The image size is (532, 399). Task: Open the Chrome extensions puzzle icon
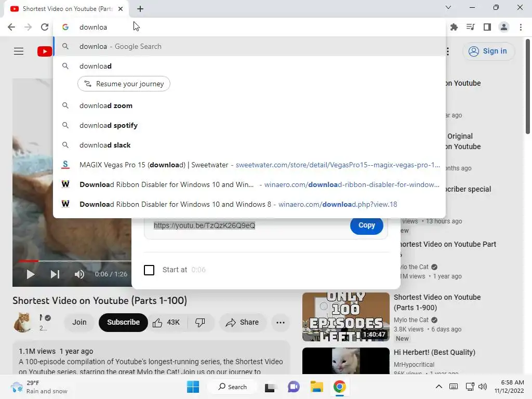pyautogui.click(x=454, y=27)
